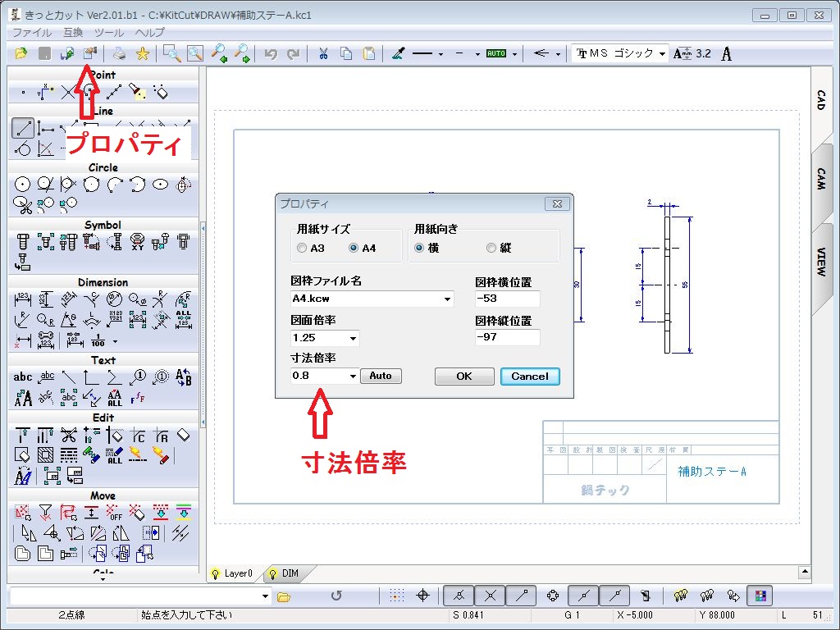Viewport: 840px width, 630px height.
Task: Select the first bolt symbol icon
Action: 22,242
